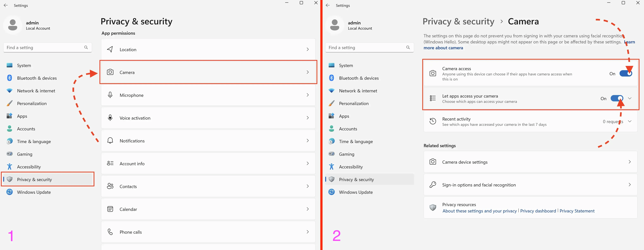Disable the Let apps access your camera switch
644x250 pixels.
617,98
